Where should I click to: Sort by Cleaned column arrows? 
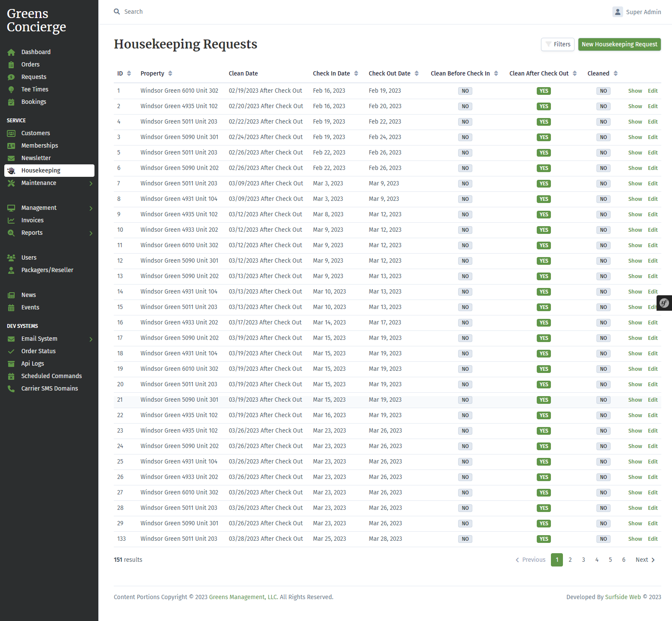pyautogui.click(x=615, y=73)
